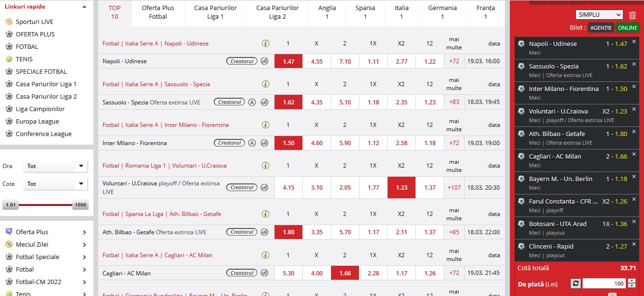
Task: Click the odds range slider's 1000 handle
Action: click(x=80, y=205)
